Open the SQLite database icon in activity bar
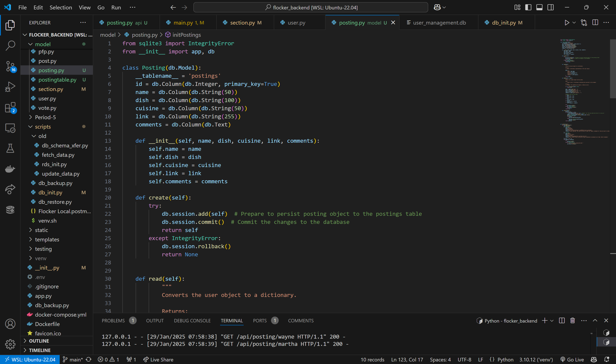The height and width of the screenshot is (364, 616). 10,210
